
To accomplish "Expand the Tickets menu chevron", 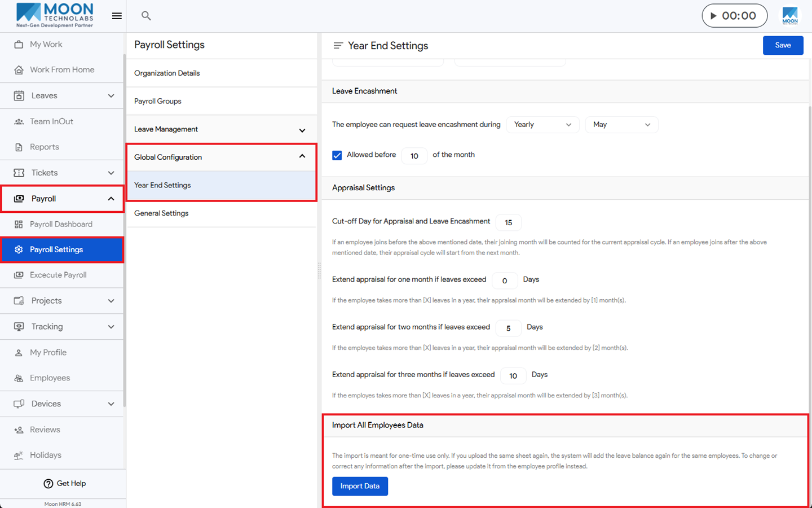I will click(x=111, y=173).
